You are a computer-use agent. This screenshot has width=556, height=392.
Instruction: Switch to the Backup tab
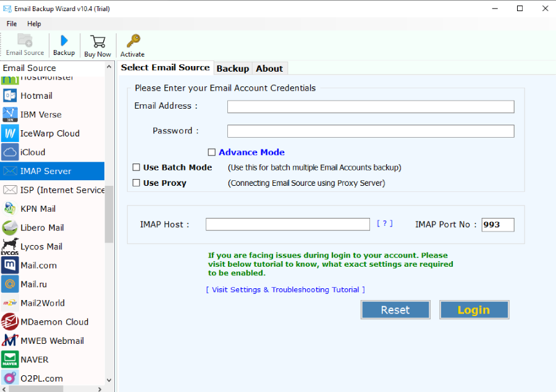click(x=232, y=69)
